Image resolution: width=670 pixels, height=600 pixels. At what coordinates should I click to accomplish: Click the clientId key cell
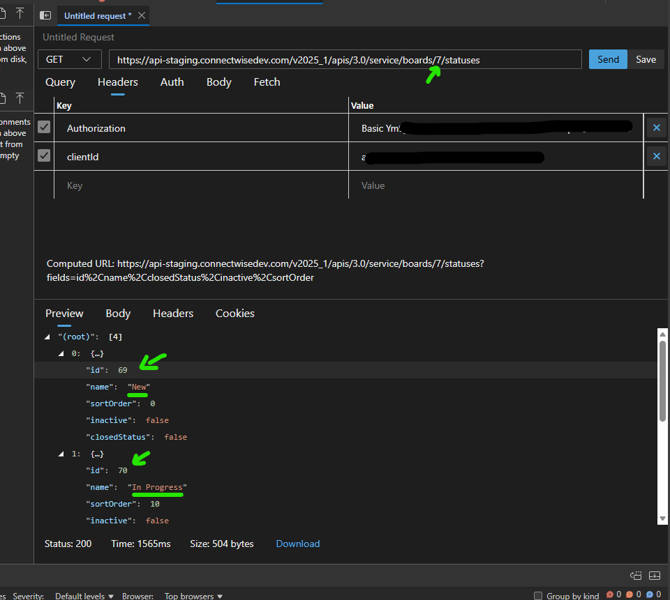pyautogui.click(x=201, y=157)
